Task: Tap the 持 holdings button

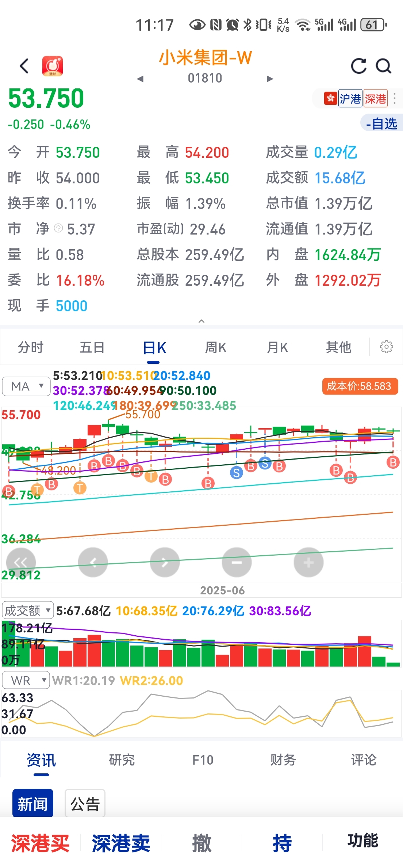Action: (x=282, y=843)
